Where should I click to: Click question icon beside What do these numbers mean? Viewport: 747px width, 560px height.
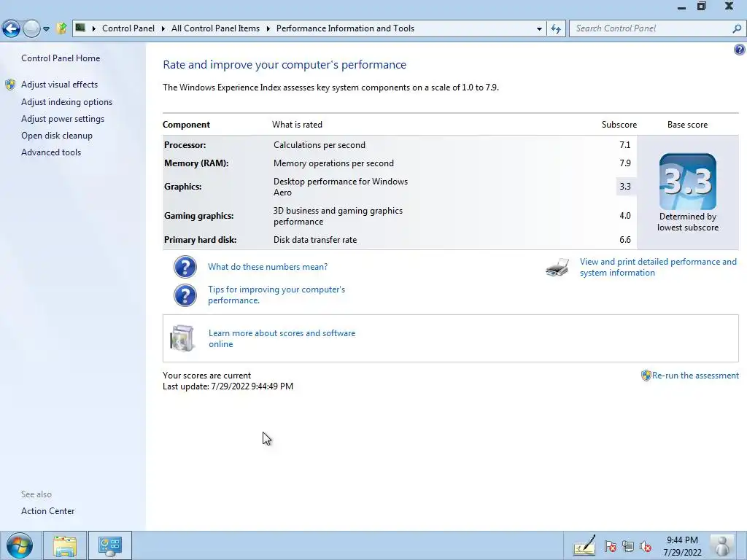pyautogui.click(x=185, y=267)
